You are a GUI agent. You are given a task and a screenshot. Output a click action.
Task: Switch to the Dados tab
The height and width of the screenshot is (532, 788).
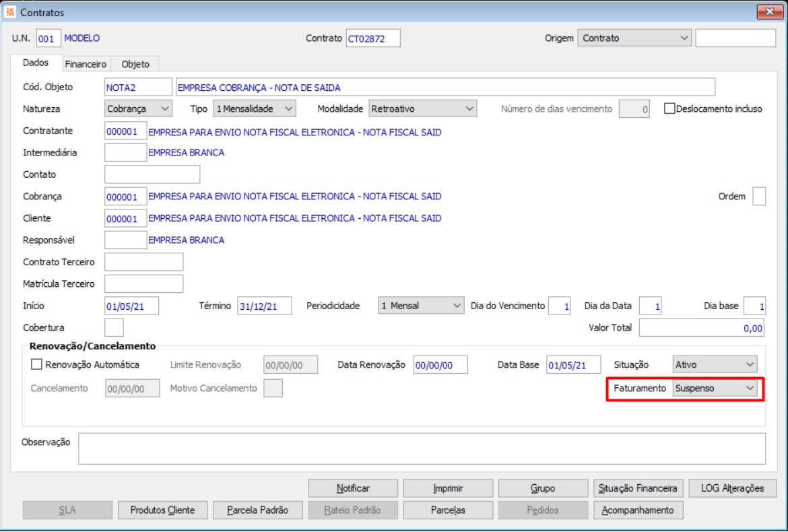(x=36, y=63)
